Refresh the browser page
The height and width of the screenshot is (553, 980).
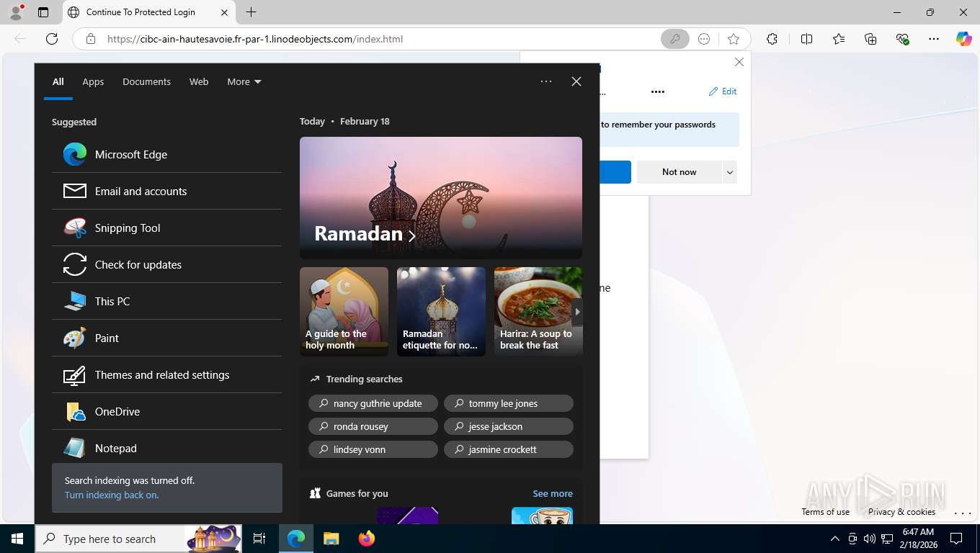coord(52,39)
